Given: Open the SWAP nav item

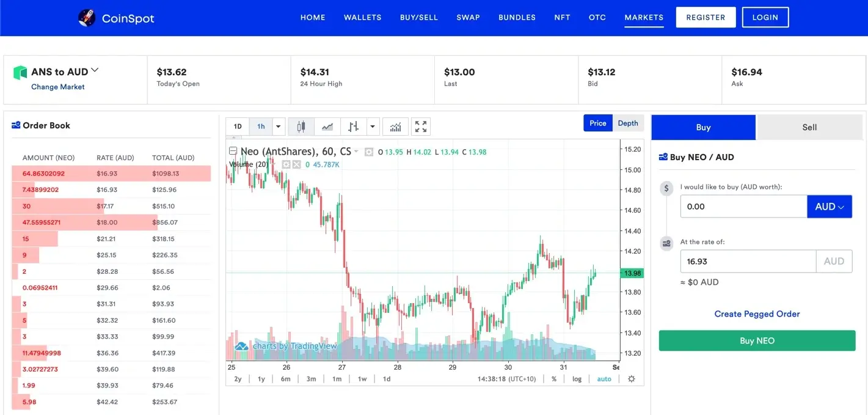Looking at the screenshot, I should point(468,17).
